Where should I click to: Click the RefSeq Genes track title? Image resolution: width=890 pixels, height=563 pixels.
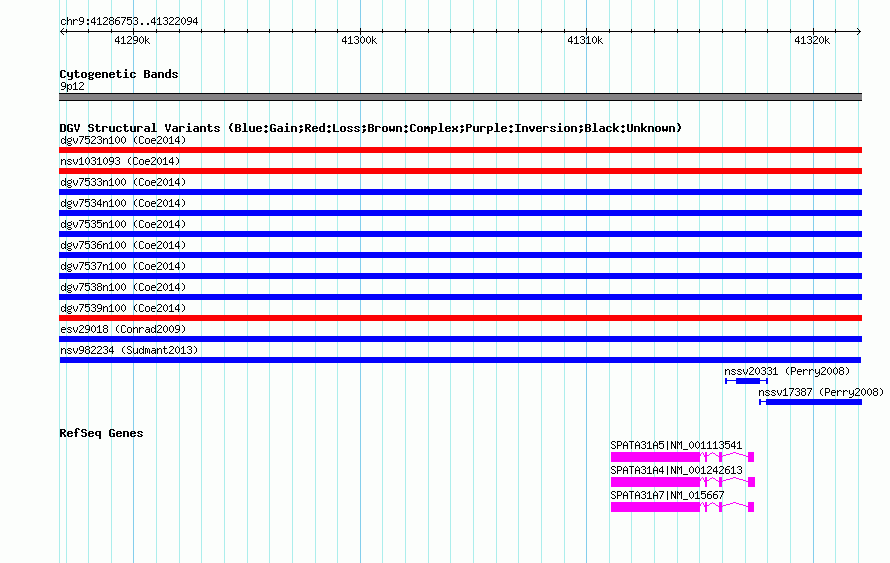pyautogui.click(x=101, y=433)
